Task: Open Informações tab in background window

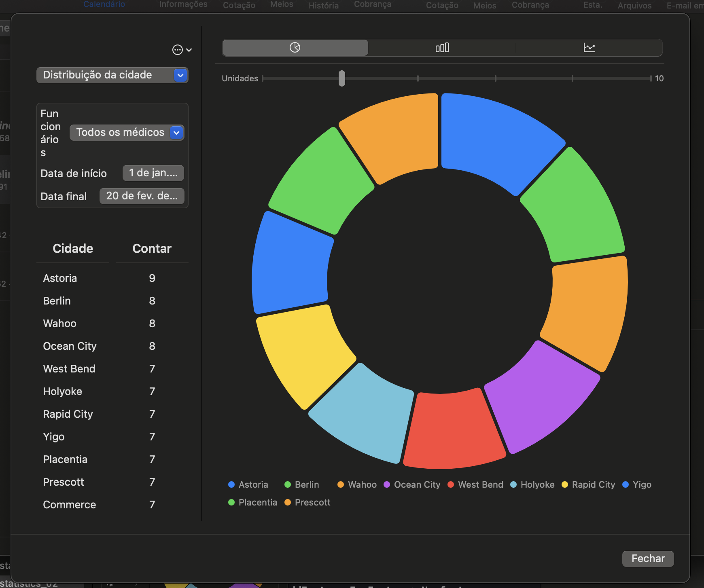Action: 183,4
